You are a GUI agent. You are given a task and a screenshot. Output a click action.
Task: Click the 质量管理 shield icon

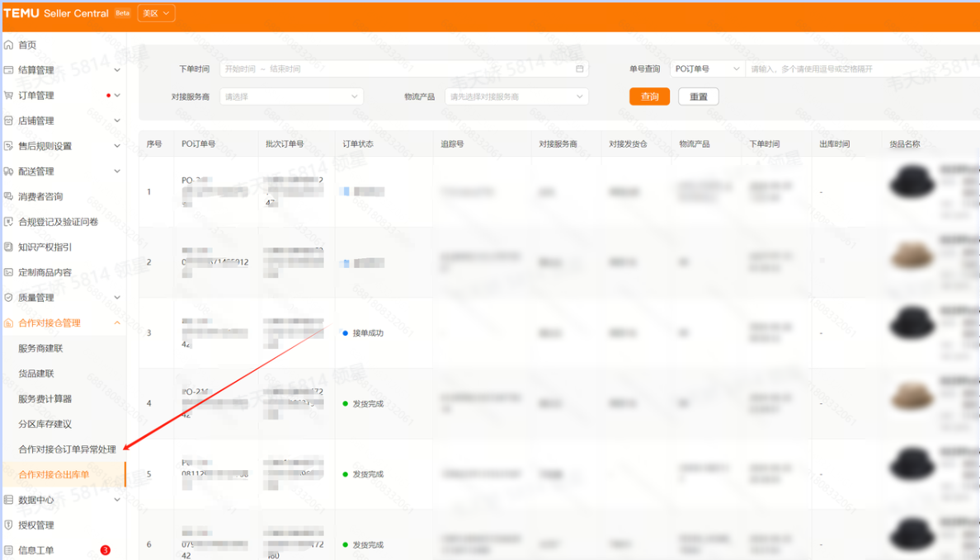(x=9, y=298)
